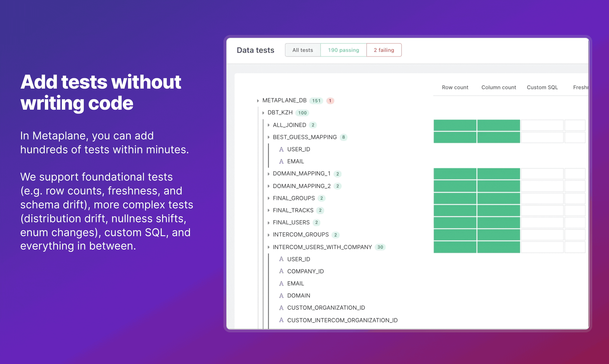
Task: Click the red 1 failing badge on METAPLANE_DB
Action: [330, 101]
